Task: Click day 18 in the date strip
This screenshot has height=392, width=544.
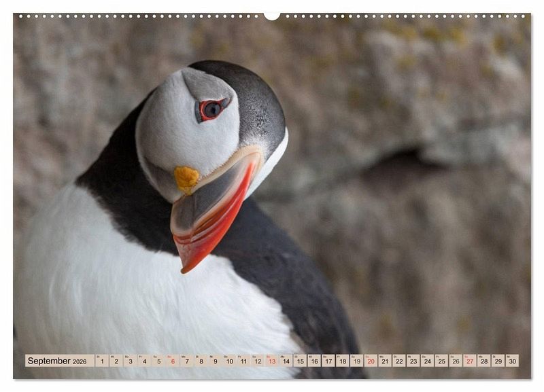Action: pyautogui.click(x=343, y=361)
